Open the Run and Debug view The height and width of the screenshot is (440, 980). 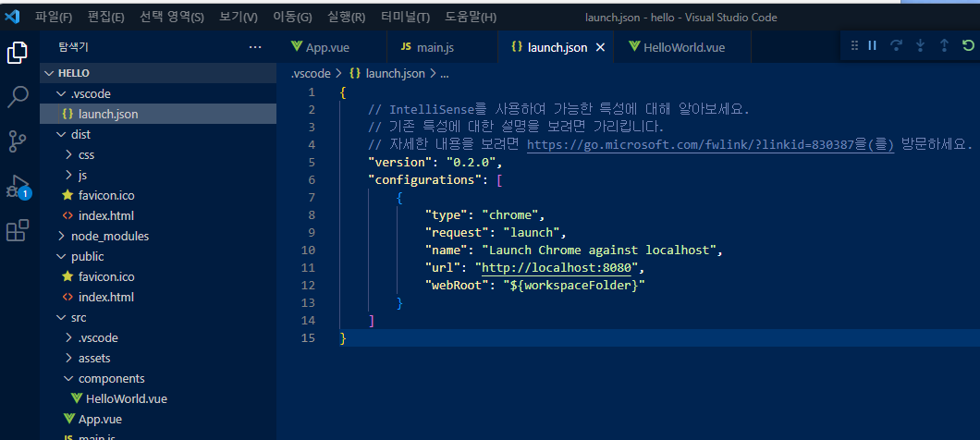pyautogui.click(x=18, y=186)
